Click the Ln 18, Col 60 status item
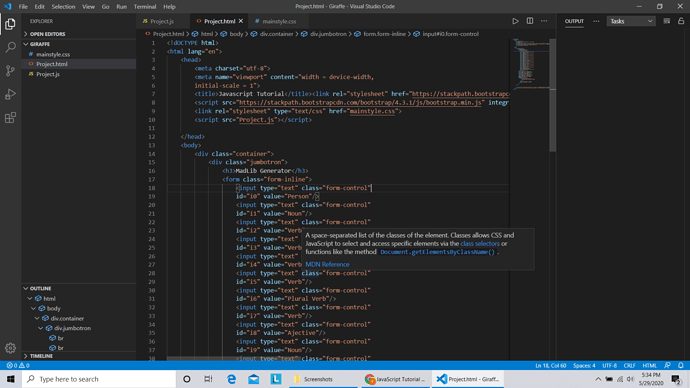690x388 pixels. pyautogui.click(x=551, y=366)
